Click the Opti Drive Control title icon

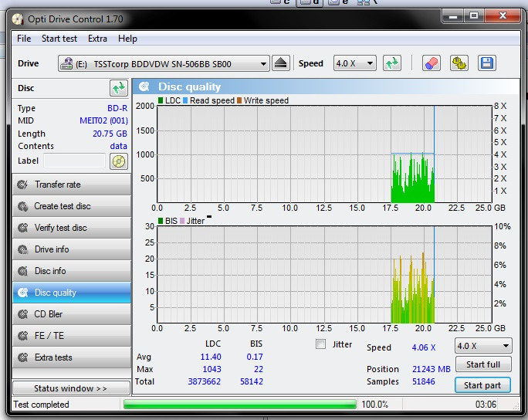(x=17, y=19)
